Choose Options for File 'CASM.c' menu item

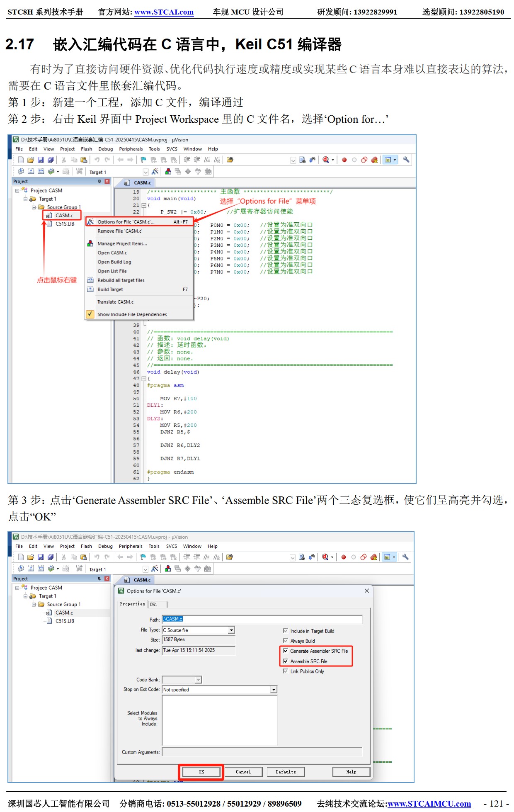click(x=139, y=222)
